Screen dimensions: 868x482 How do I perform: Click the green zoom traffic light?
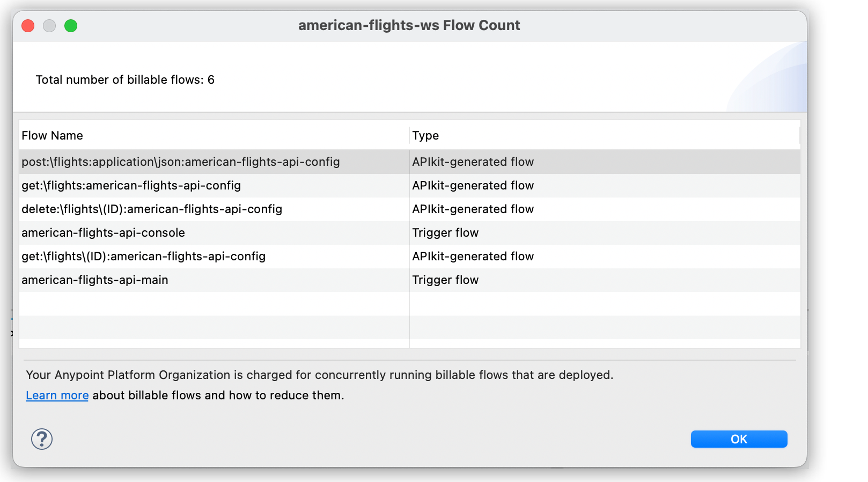point(71,25)
